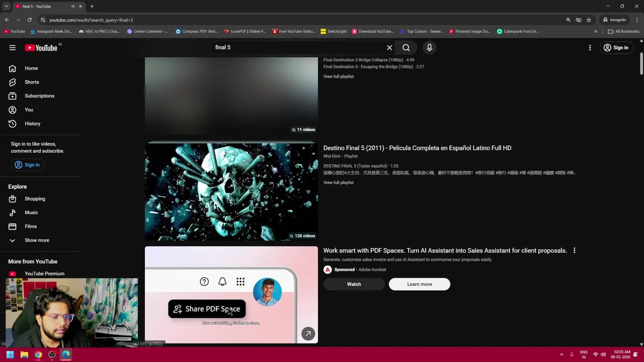Reload the page with refresh icon
Image resolution: width=644 pixels, height=362 pixels.
pos(29,20)
